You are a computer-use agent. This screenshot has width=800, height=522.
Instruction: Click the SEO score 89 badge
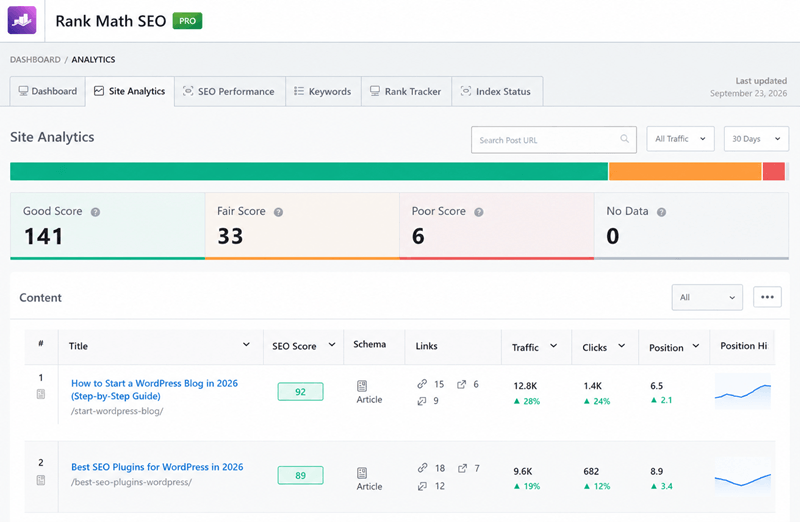(x=301, y=476)
